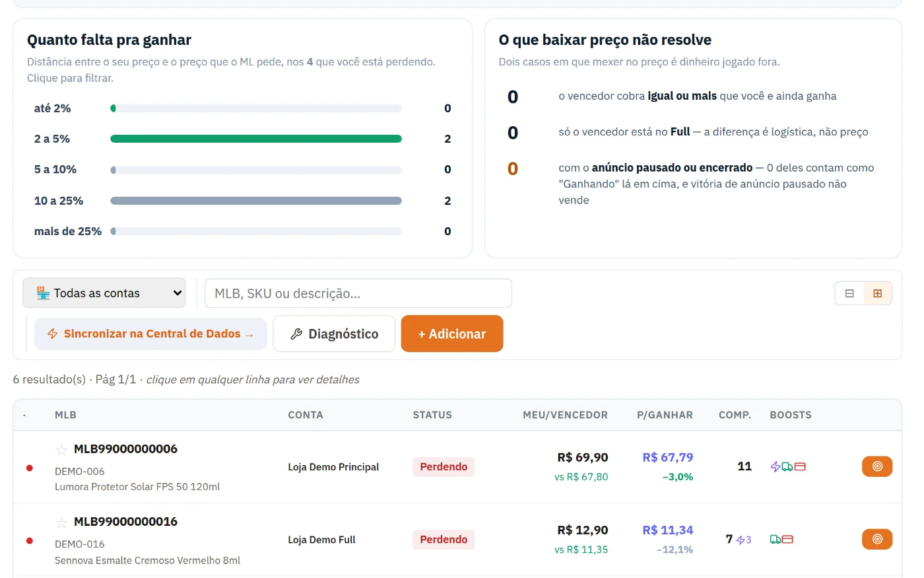
Task: Star the MLB99000000006 listing as favorite
Action: (61, 450)
